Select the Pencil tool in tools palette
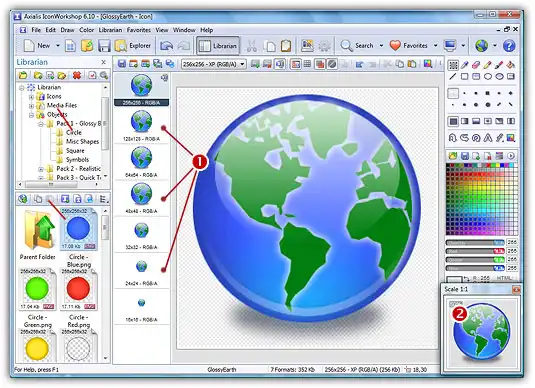535x388 pixels. coord(488,64)
